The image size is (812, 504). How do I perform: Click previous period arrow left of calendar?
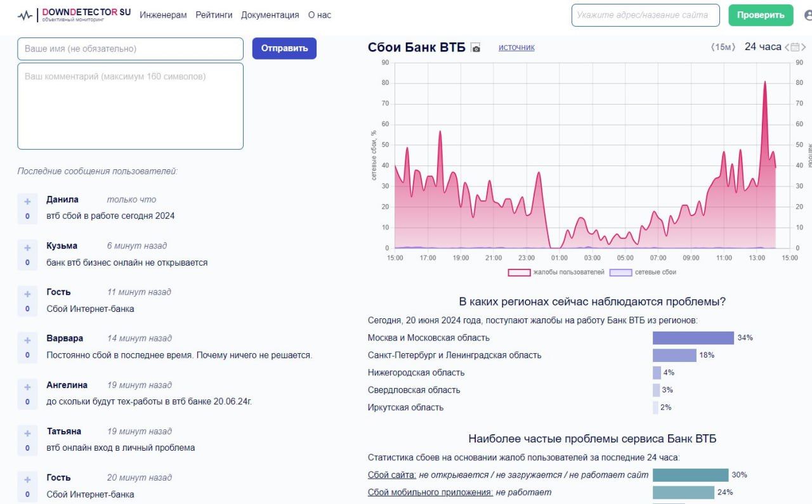(787, 47)
